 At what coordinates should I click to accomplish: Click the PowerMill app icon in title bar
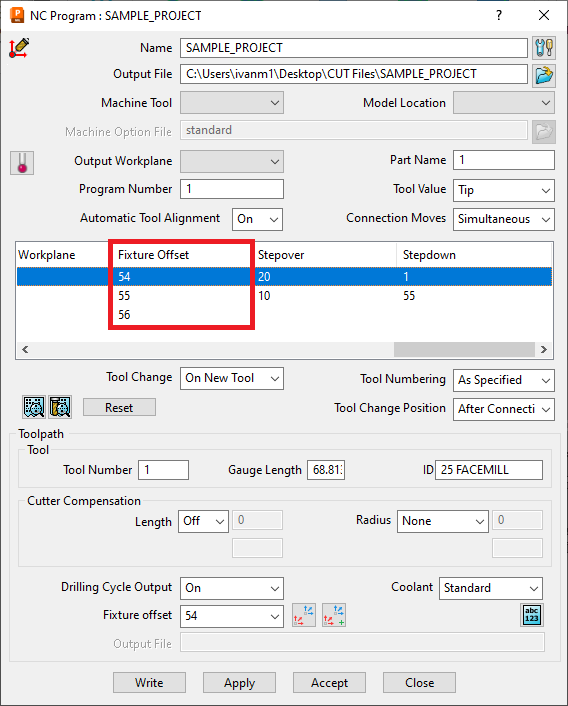17,15
